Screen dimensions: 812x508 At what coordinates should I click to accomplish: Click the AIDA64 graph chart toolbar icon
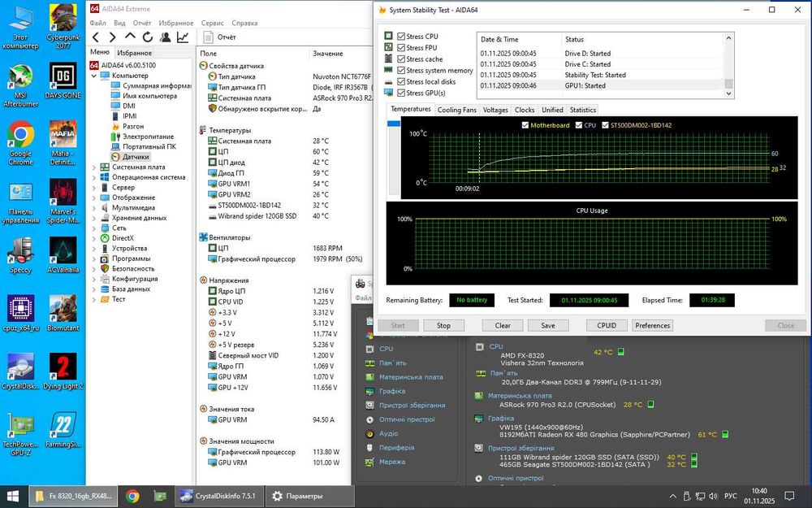pos(183,37)
